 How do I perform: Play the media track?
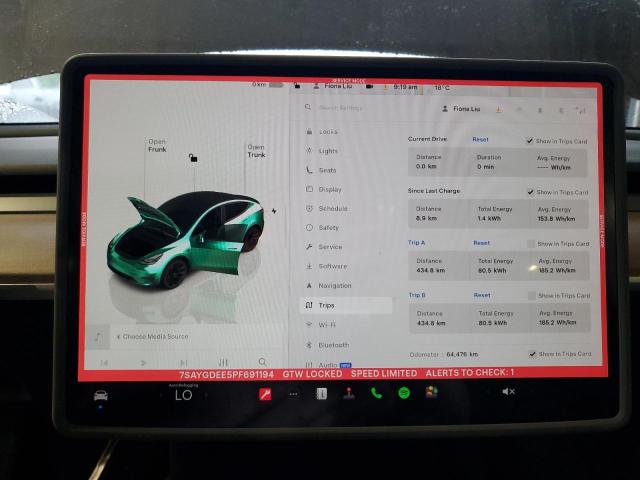click(x=143, y=362)
